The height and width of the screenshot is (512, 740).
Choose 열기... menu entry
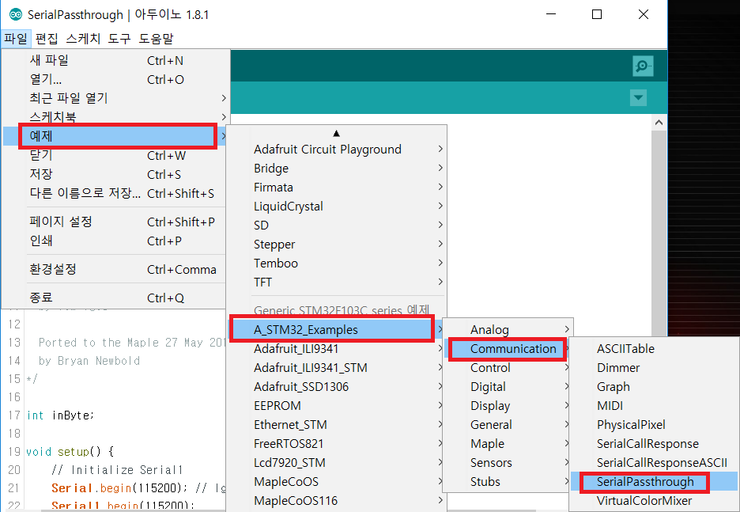[x=116, y=79]
